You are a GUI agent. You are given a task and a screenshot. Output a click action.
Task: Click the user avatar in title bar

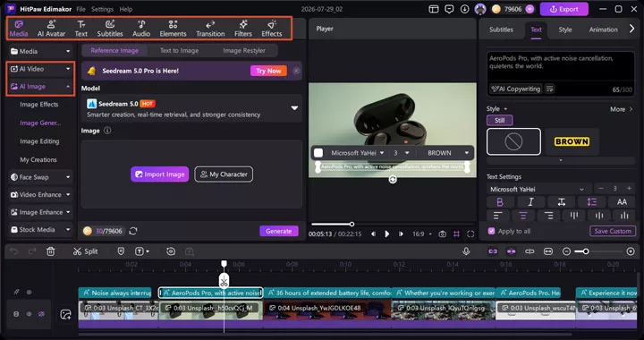(x=480, y=9)
